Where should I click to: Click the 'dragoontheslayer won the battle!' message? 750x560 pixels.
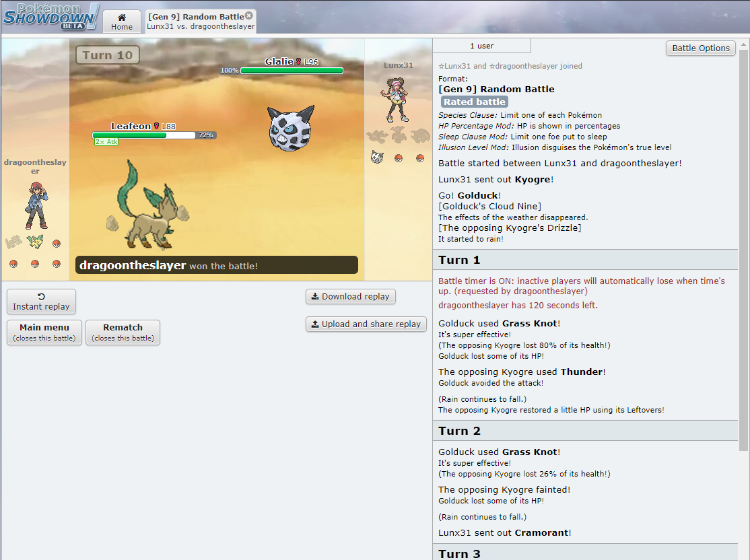tap(217, 265)
